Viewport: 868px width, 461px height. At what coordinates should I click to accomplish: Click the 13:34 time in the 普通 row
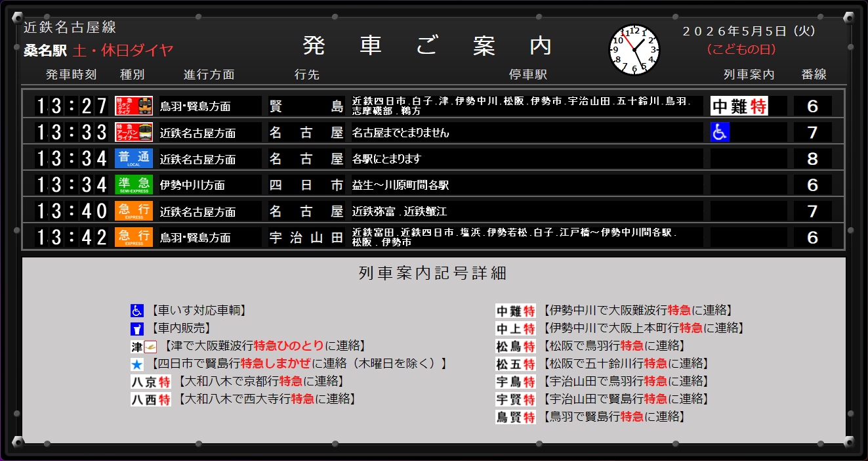tap(72, 158)
